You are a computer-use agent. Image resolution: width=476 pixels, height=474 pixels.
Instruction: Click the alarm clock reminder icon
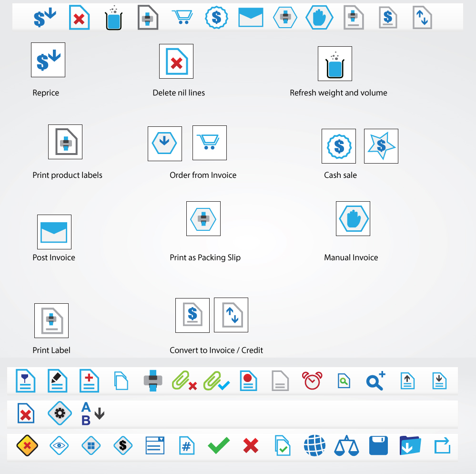point(313,380)
